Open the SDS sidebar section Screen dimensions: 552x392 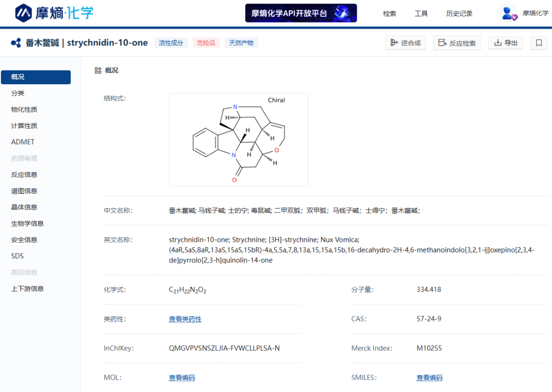pyautogui.click(x=17, y=256)
